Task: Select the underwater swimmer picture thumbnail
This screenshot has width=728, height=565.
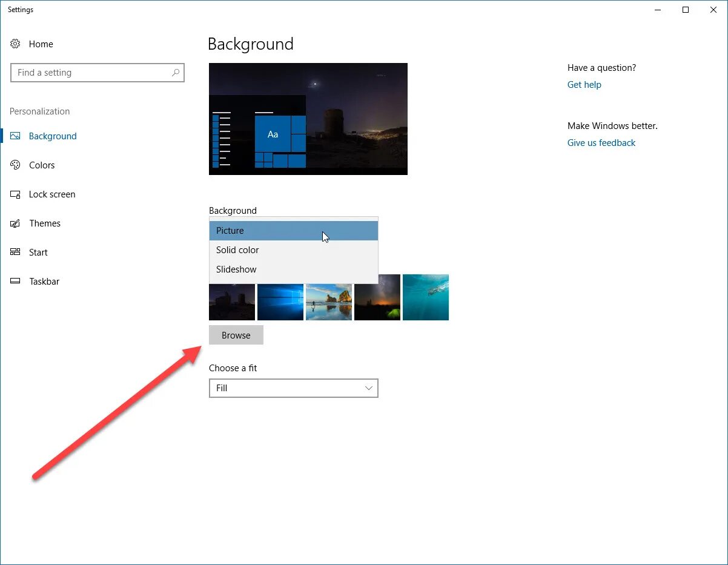Action: 426,297
